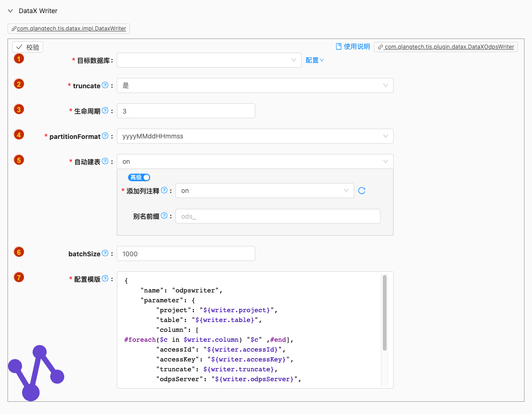Open the 目标数据库 dropdown
This screenshot has height=414, width=532.
[209, 60]
